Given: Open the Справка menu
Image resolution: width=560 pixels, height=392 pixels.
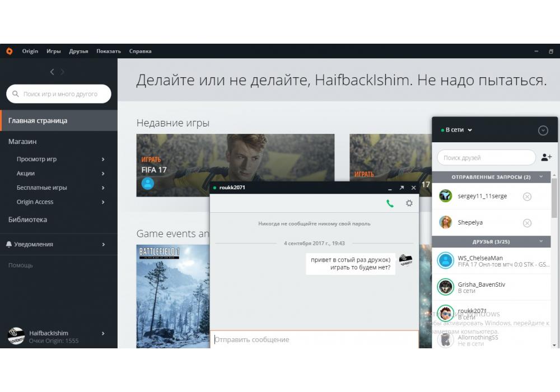Looking at the screenshot, I should click(141, 51).
